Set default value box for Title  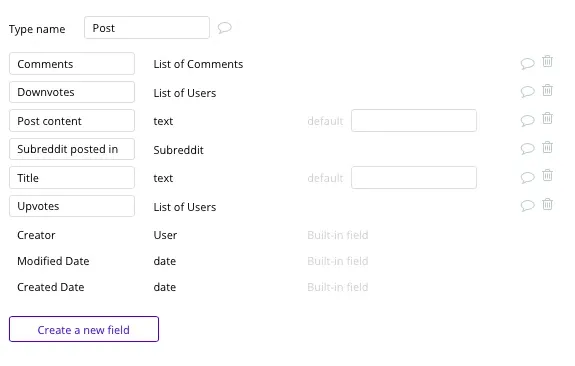pos(414,177)
